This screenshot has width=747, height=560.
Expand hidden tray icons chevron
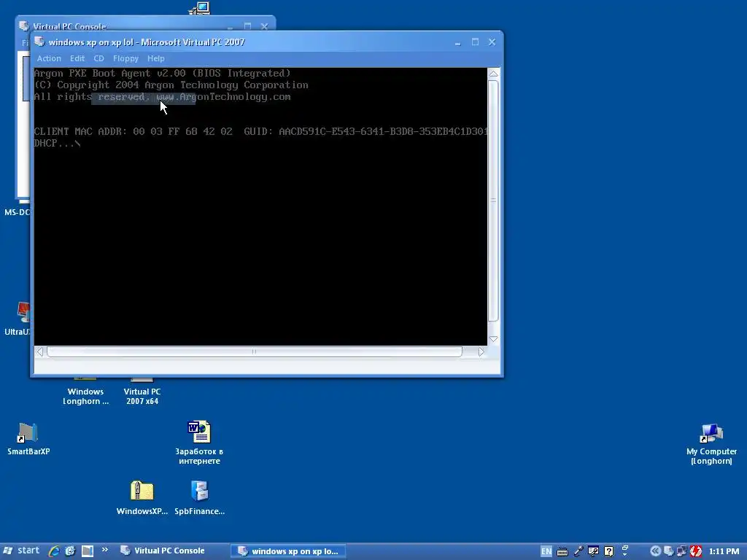pos(655,551)
